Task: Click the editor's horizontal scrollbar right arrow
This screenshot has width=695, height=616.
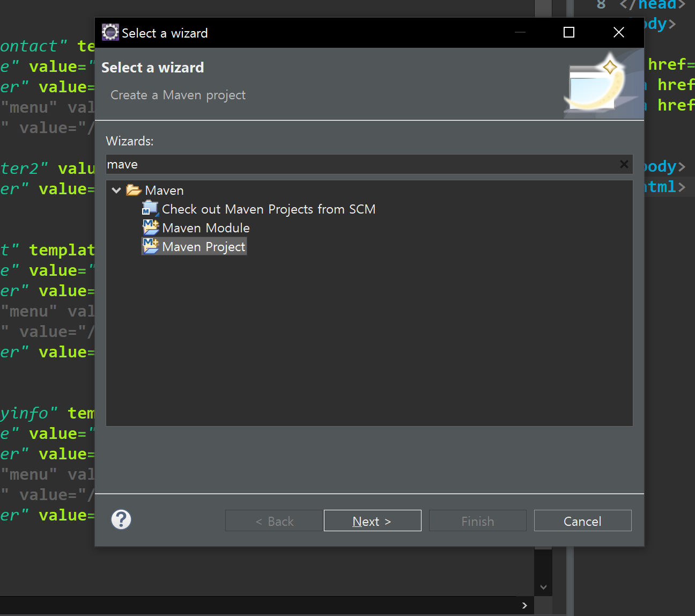Action: (x=524, y=605)
